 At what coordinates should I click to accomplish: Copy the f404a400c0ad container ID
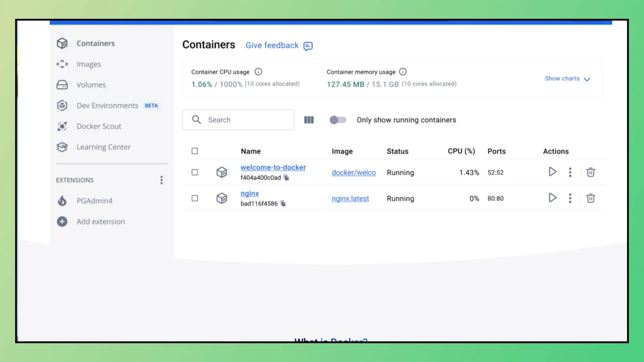pyautogui.click(x=286, y=178)
